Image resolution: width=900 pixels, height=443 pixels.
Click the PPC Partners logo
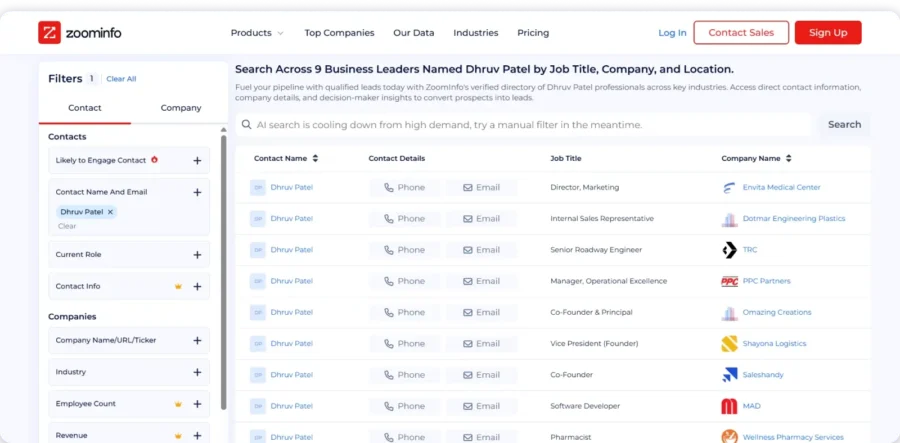coord(729,281)
